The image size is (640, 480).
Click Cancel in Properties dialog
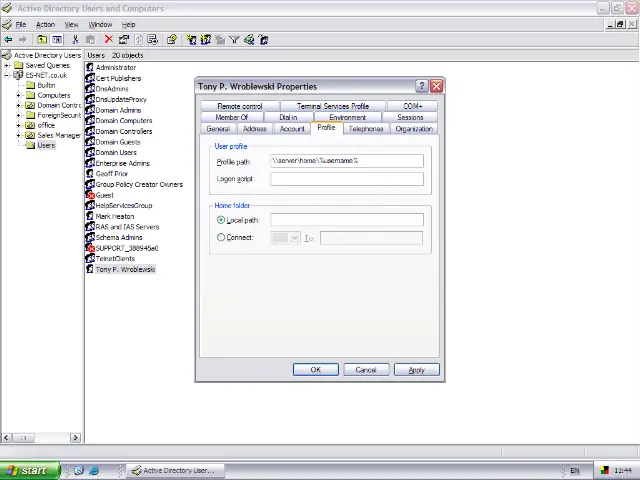coord(366,369)
